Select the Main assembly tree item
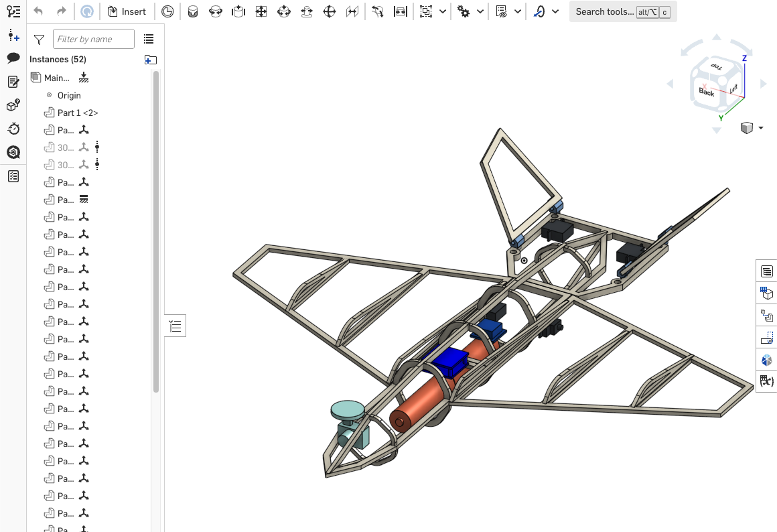Screen dimensions: 777x532 click(56, 78)
